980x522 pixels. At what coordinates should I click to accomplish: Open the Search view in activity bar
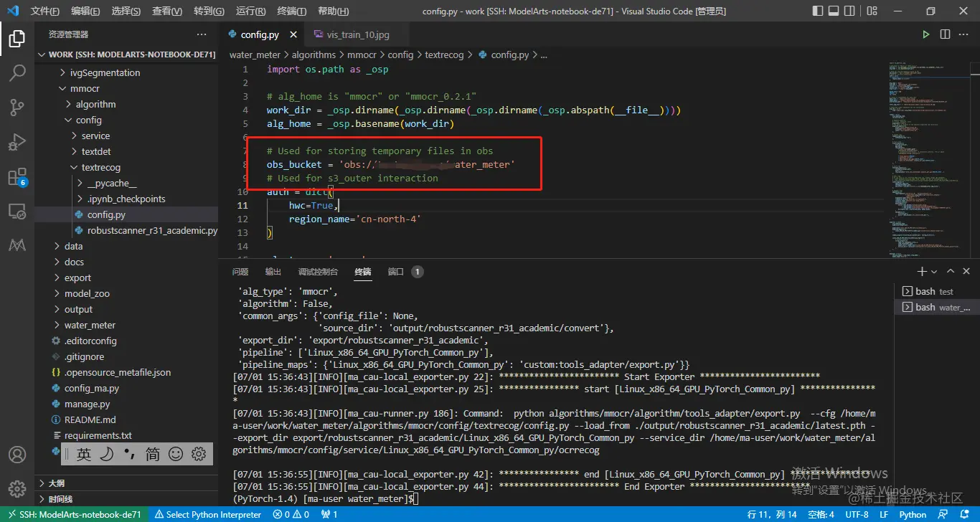tap(17, 72)
